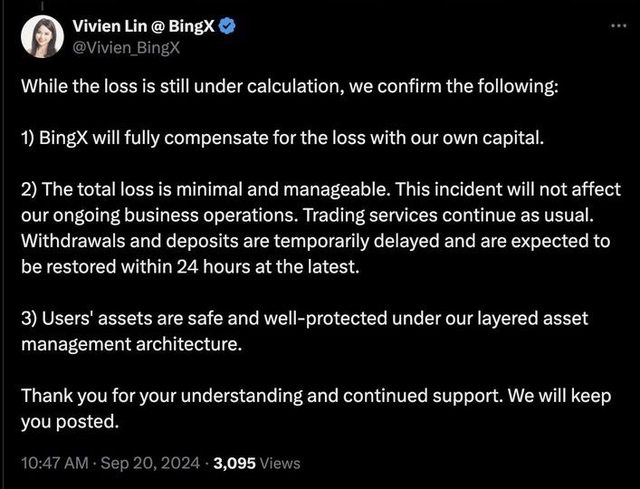Click the words 'management architecture'
This screenshot has height=489, width=640.
pyautogui.click(x=131, y=344)
